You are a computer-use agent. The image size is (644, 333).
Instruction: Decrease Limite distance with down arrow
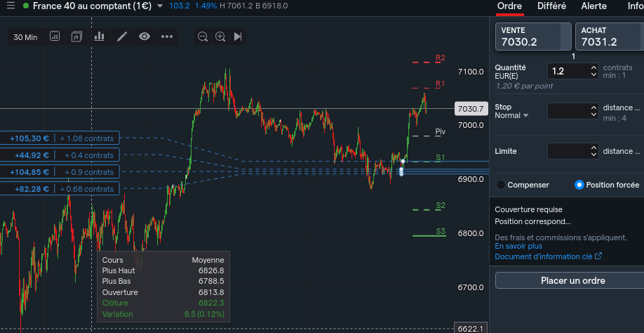pyautogui.click(x=594, y=155)
